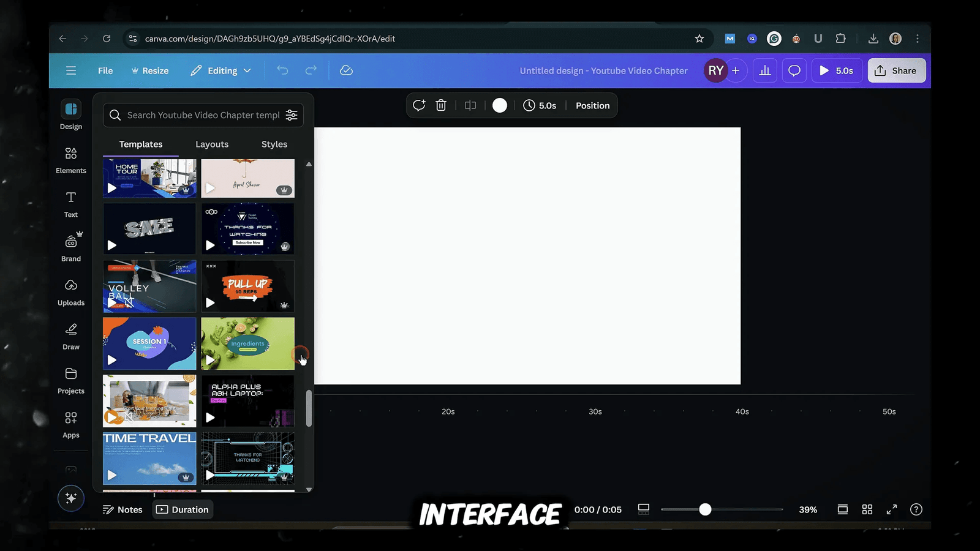Open the Brand panel
The height and width of the screenshot is (551, 980).
tap(70, 248)
